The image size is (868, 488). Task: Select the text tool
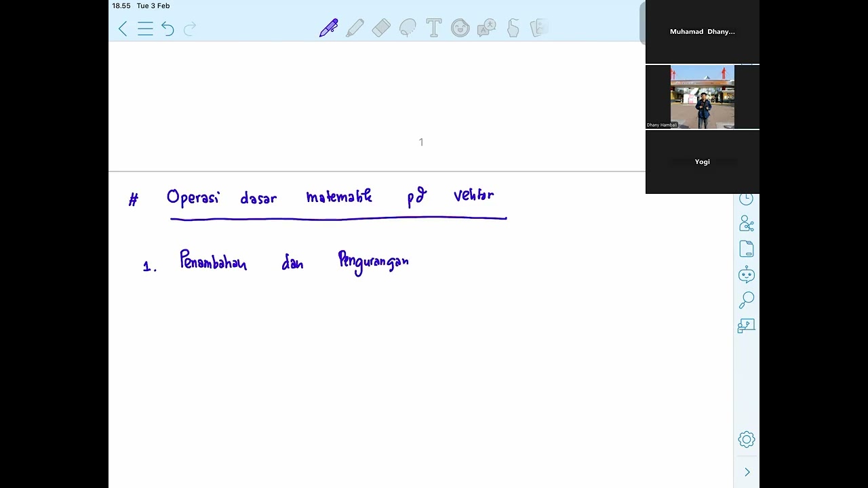click(x=434, y=28)
